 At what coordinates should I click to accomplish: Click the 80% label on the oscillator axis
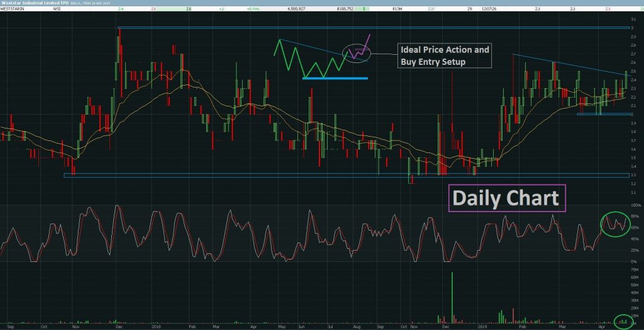click(635, 216)
